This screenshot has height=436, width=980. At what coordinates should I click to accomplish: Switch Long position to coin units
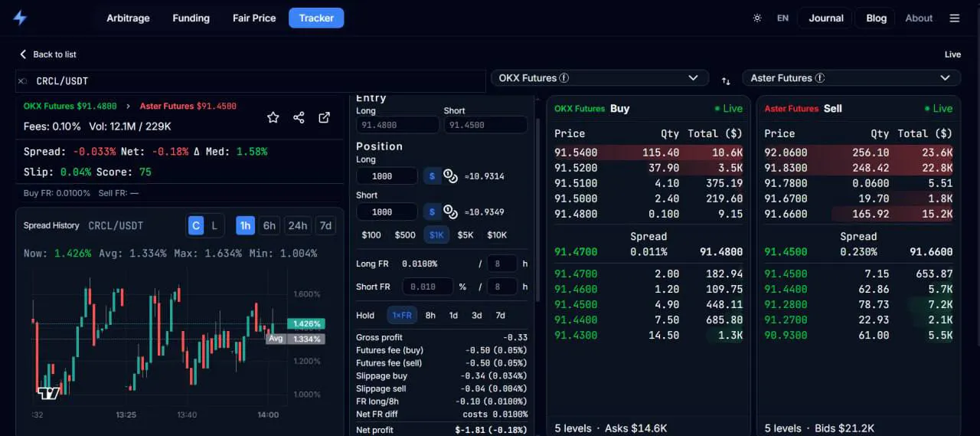(x=450, y=176)
